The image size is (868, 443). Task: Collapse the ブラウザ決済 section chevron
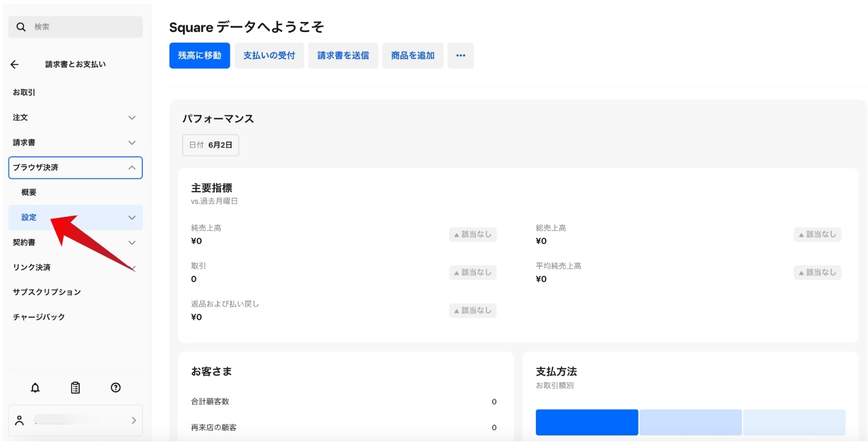pyautogui.click(x=132, y=168)
